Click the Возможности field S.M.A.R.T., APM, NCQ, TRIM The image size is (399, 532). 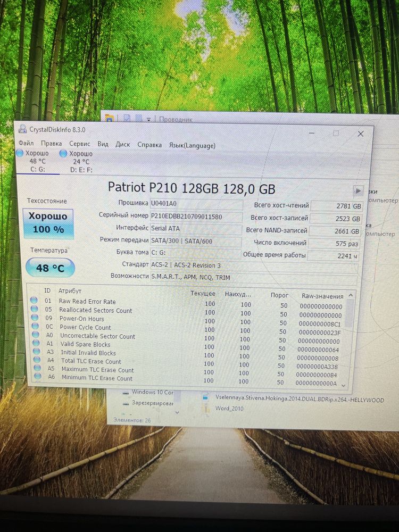point(253,278)
